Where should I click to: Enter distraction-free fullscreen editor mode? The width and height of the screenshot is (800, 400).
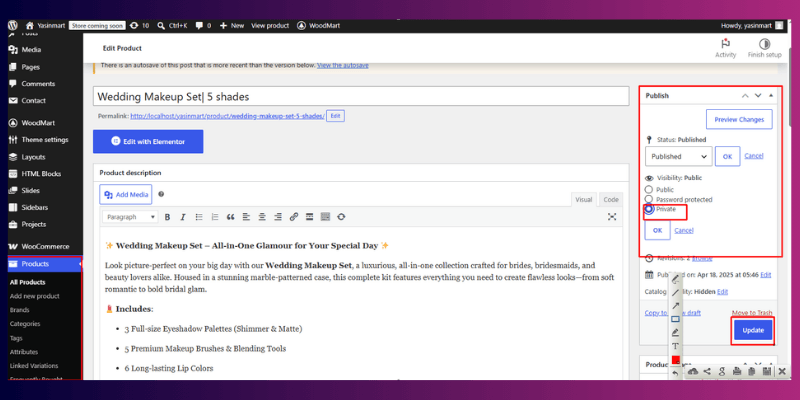click(612, 217)
